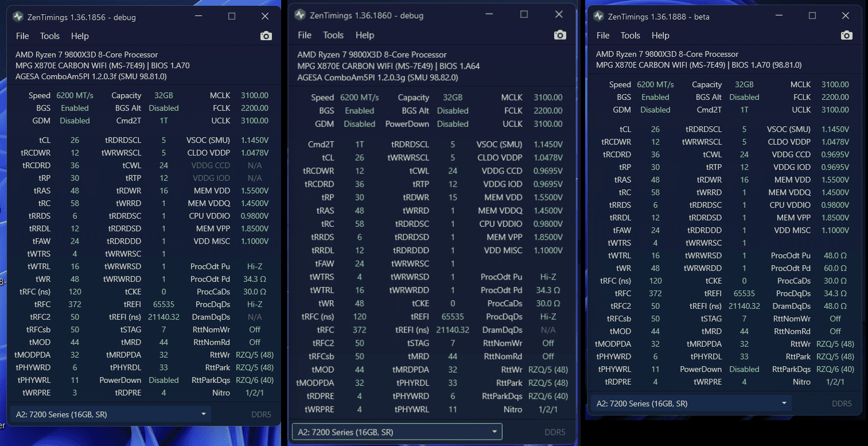868x446 pixels.
Task: Click tRDWR value 15 in the 1.36.1860 window
Action: [x=453, y=197]
